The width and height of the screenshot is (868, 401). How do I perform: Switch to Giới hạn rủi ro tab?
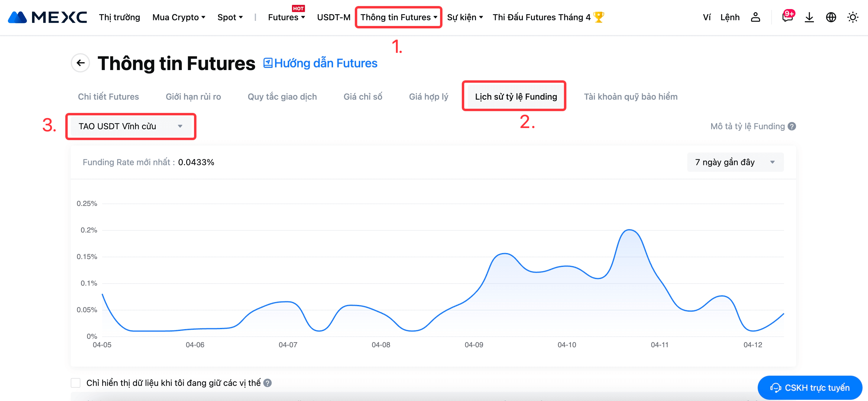[x=193, y=97]
